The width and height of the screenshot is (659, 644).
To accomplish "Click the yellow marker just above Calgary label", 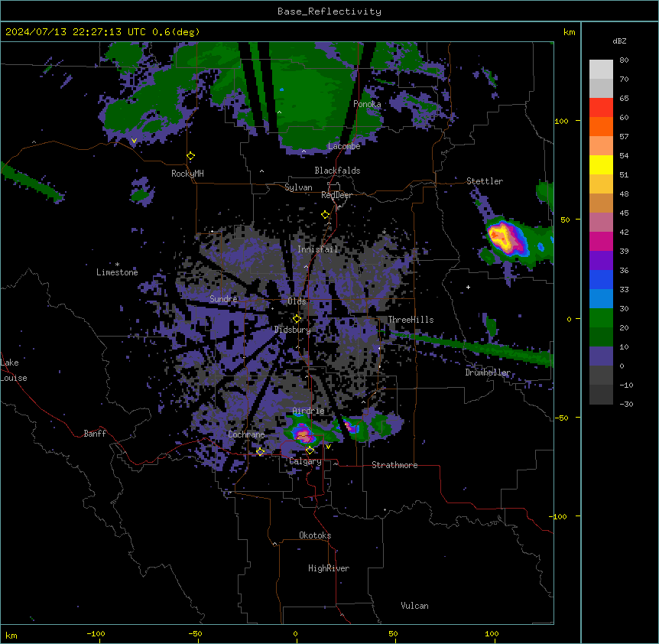I will 310,450.
